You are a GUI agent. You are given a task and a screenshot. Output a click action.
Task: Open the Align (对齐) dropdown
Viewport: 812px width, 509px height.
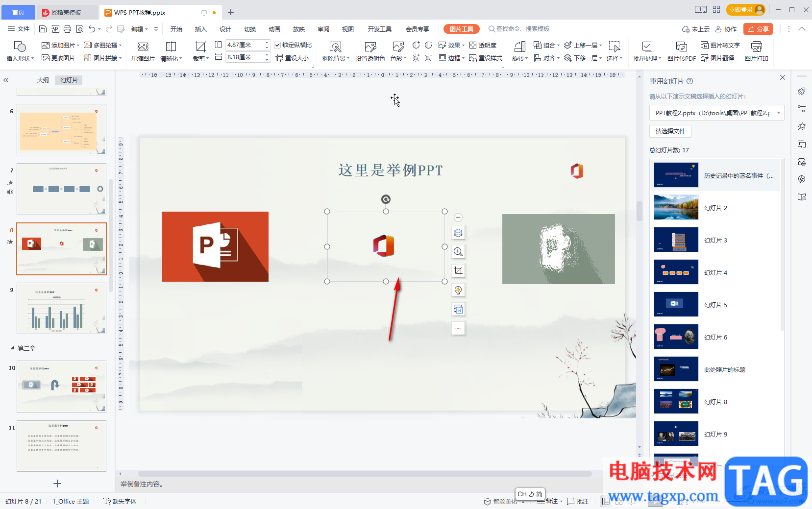(x=546, y=58)
